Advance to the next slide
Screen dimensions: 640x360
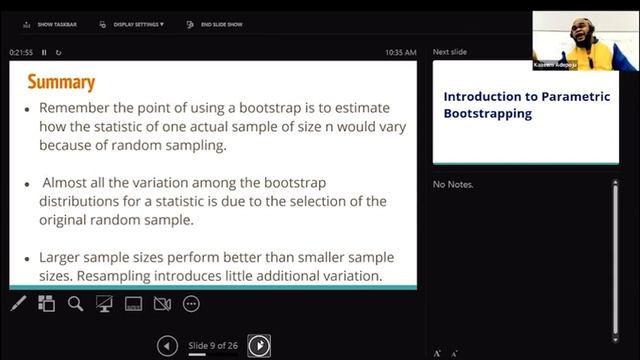pyautogui.click(x=259, y=346)
